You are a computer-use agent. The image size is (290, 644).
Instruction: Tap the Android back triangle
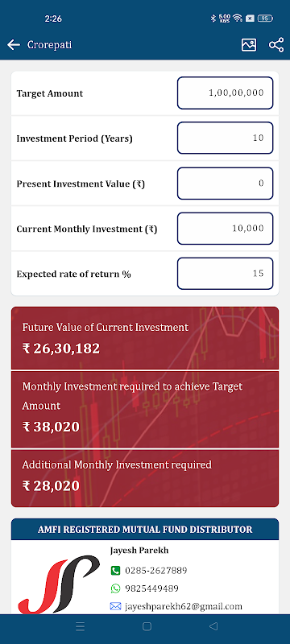pos(213,626)
